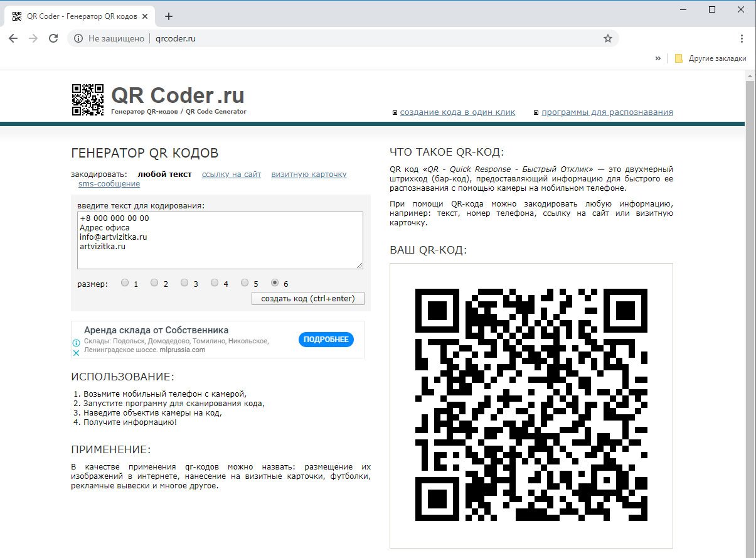Viewport: 756px width, 558px height.
Task: Click the 'ВАШ QR-КОД:' heading
Action: point(429,250)
